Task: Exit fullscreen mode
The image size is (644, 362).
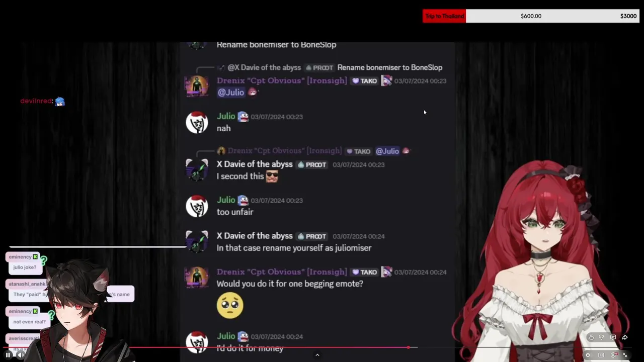Action: (625, 355)
